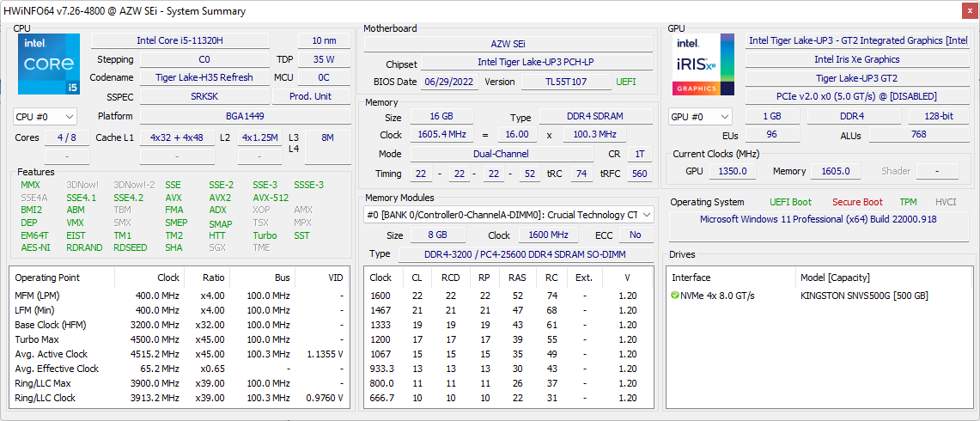Expand the GPU #0 selector dropdown
The height and width of the screenshot is (421, 980).
click(700, 117)
